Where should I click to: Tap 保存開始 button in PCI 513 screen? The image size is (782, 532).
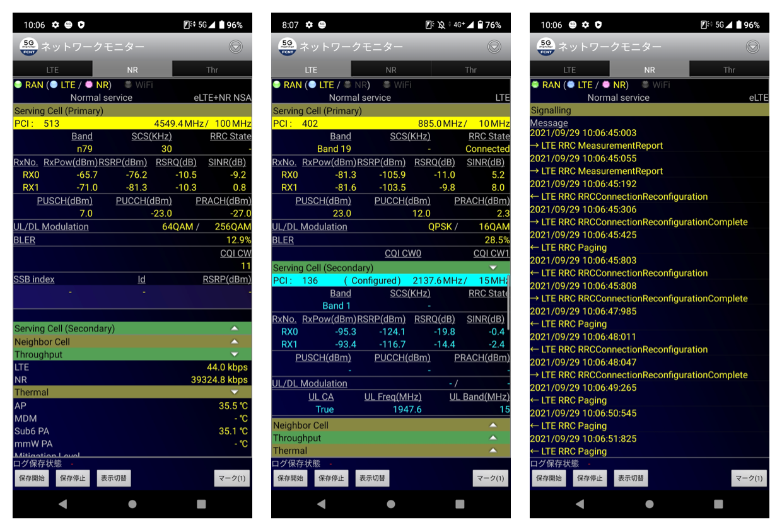32,478
